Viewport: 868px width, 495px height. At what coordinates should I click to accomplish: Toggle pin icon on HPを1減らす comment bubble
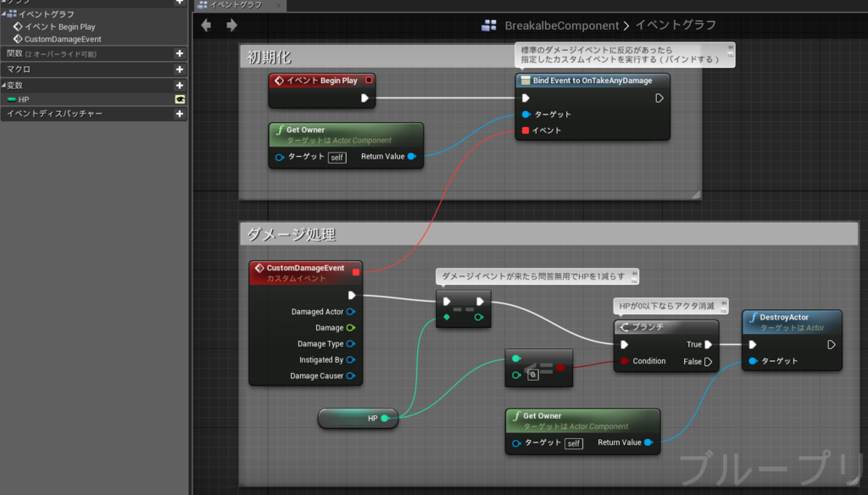coord(634,274)
